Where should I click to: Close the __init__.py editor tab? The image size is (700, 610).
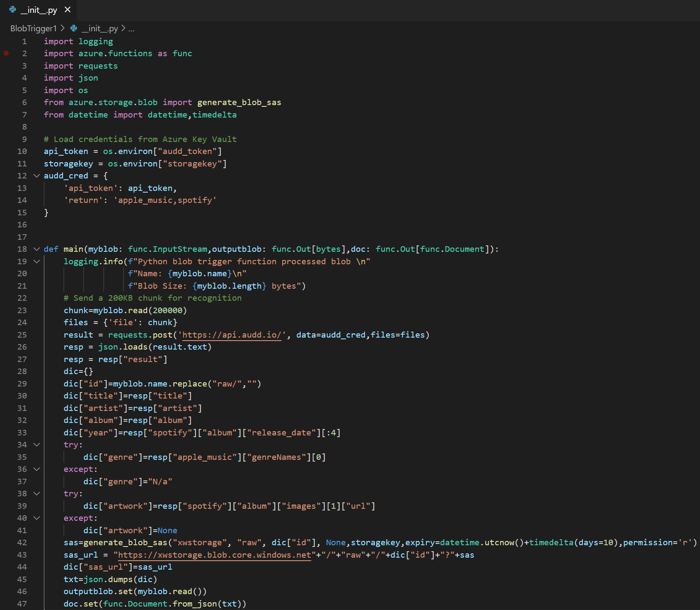click(x=67, y=10)
